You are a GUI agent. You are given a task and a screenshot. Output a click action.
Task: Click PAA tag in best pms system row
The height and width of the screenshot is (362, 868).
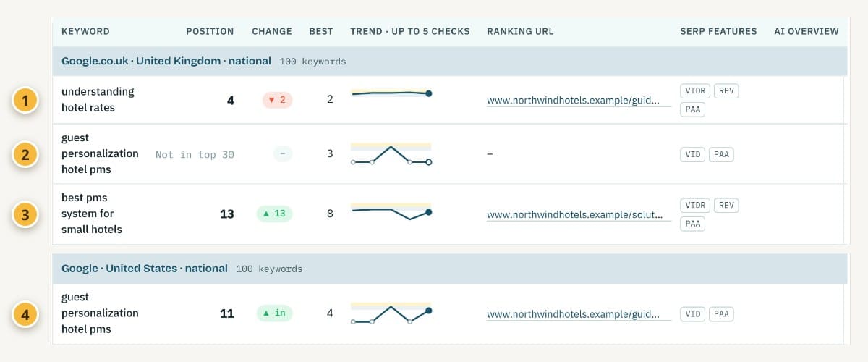(693, 224)
